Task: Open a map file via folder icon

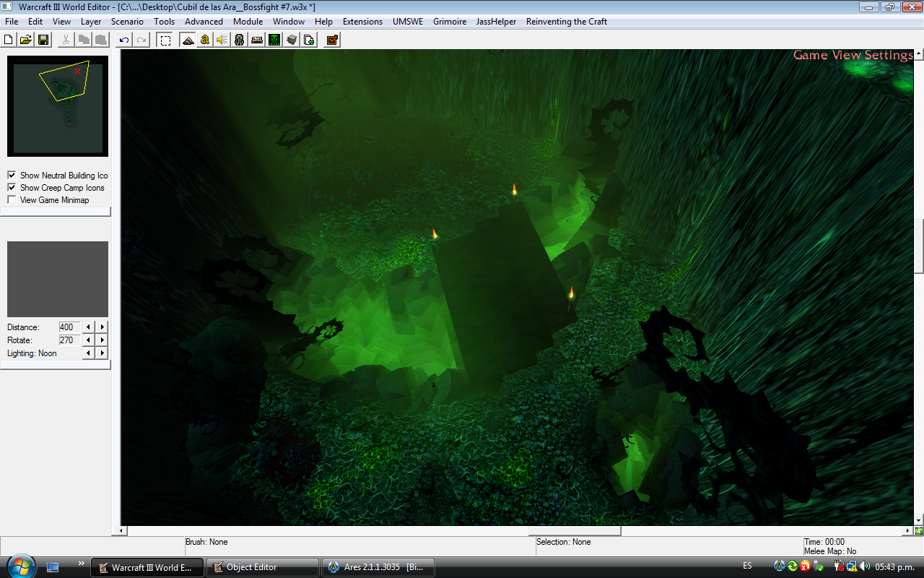Action: [x=25, y=40]
